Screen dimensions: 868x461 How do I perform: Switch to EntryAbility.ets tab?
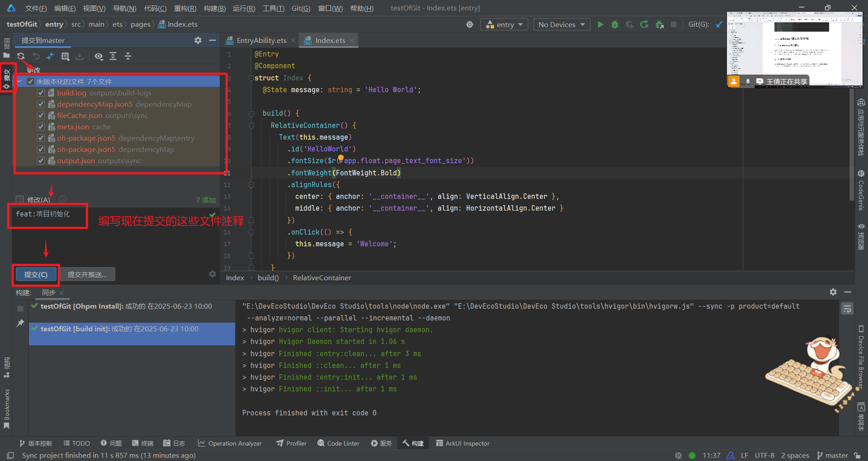click(x=261, y=40)
